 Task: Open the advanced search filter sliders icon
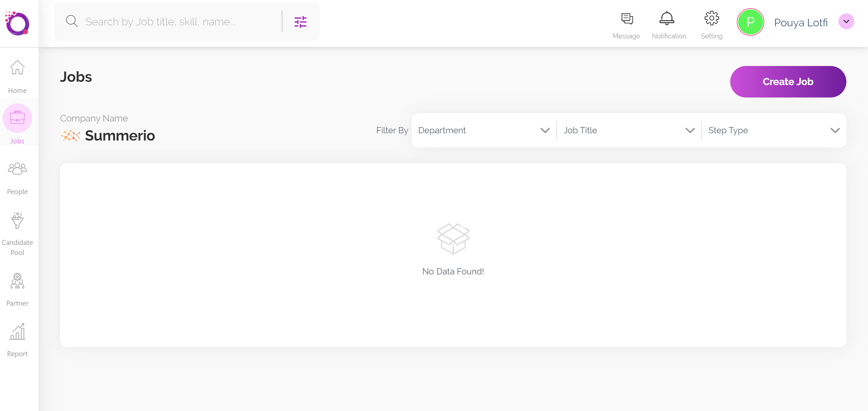300,22
